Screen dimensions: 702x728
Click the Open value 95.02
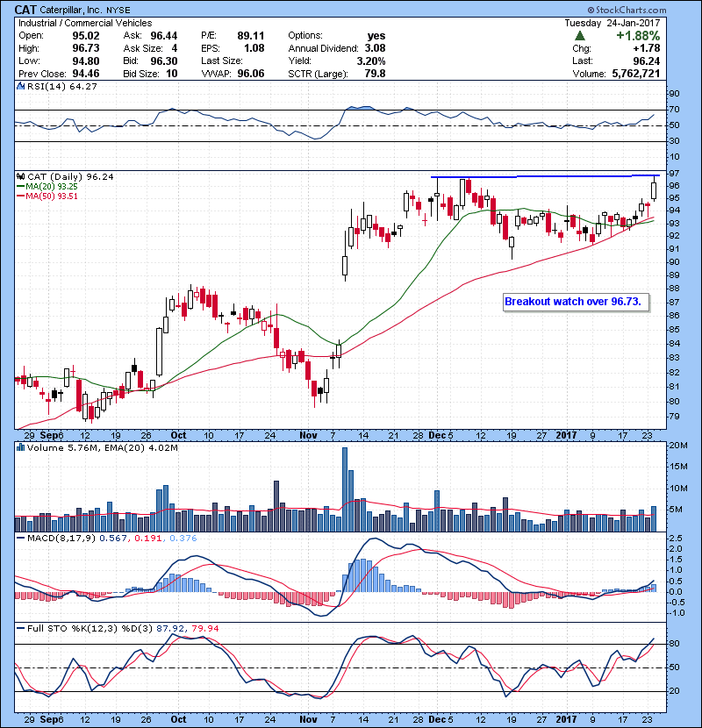85,36
